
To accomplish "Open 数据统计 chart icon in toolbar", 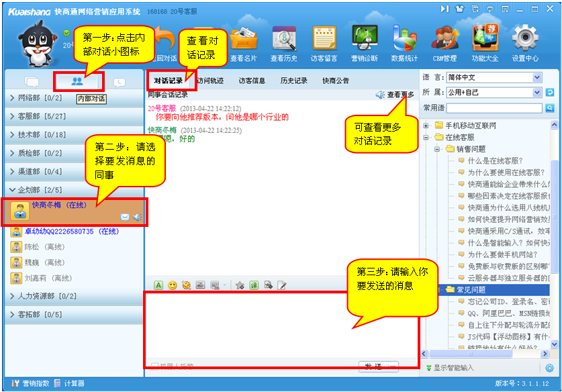I will tap(404, 43).
